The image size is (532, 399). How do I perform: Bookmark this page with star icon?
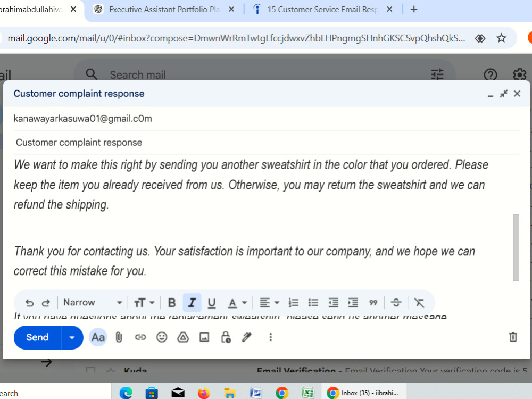pyautogui.click(x=501, y=38)
